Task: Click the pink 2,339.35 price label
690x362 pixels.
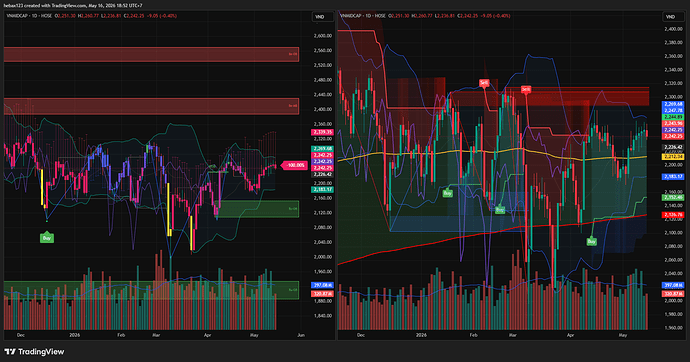Action: [x=323, y=132]
